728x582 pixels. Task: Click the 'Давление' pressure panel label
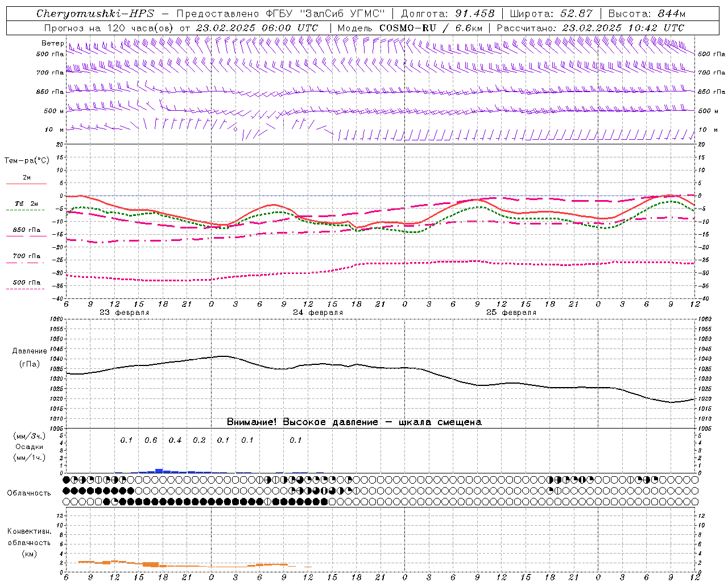(x=30, y=351)
